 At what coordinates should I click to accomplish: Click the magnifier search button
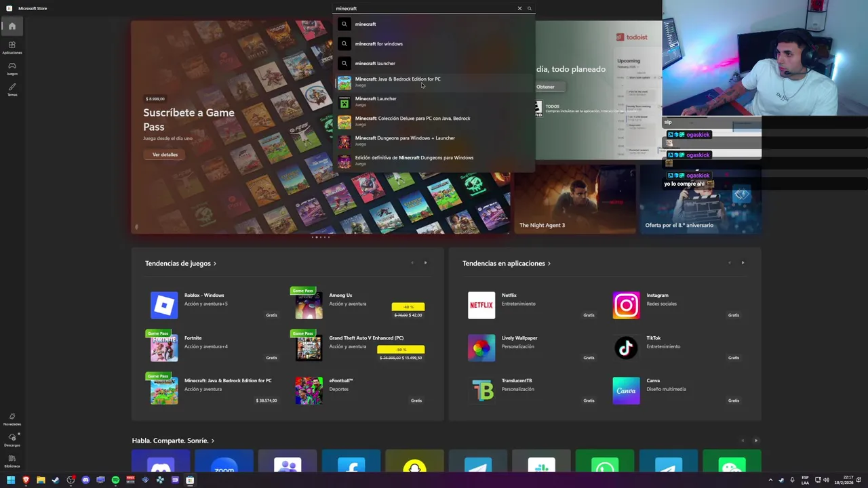(530, 8)
